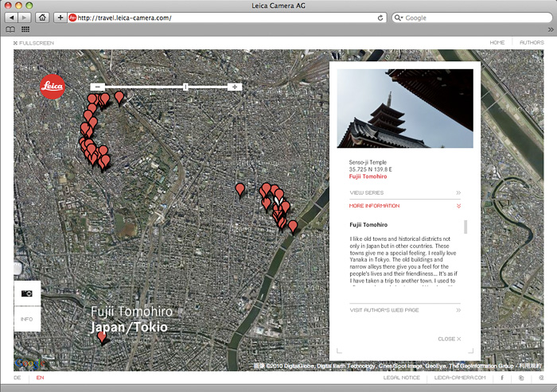This screenshot has height=392, width=557.
Task: Select the map pin right of the zoom-out button cluster
Action: (119, 98)
